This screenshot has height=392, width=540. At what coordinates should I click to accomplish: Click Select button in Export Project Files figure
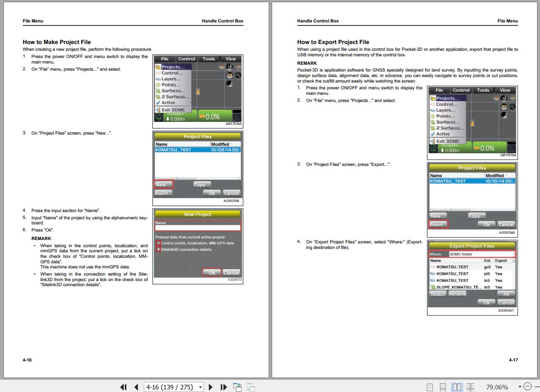pyautogui.click(x=438, y=294)
